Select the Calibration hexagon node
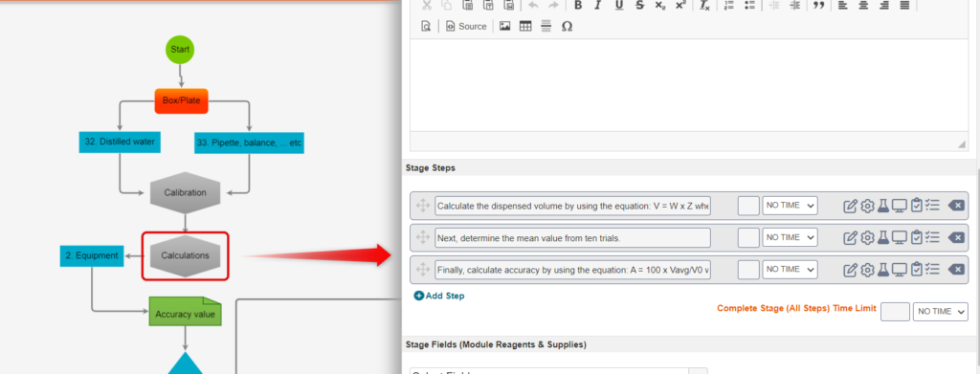The height and width of the screenshot is (374, 980). [185, 193]
